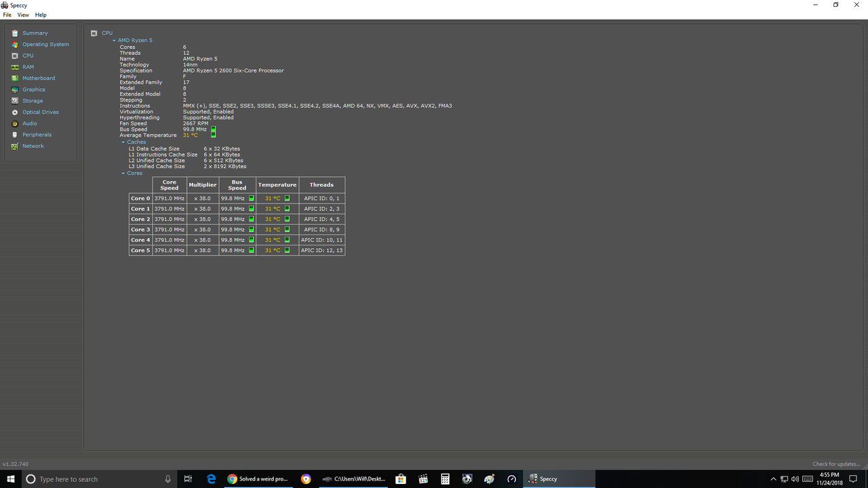Open the Network icon in sidebar

coord(15,146)
